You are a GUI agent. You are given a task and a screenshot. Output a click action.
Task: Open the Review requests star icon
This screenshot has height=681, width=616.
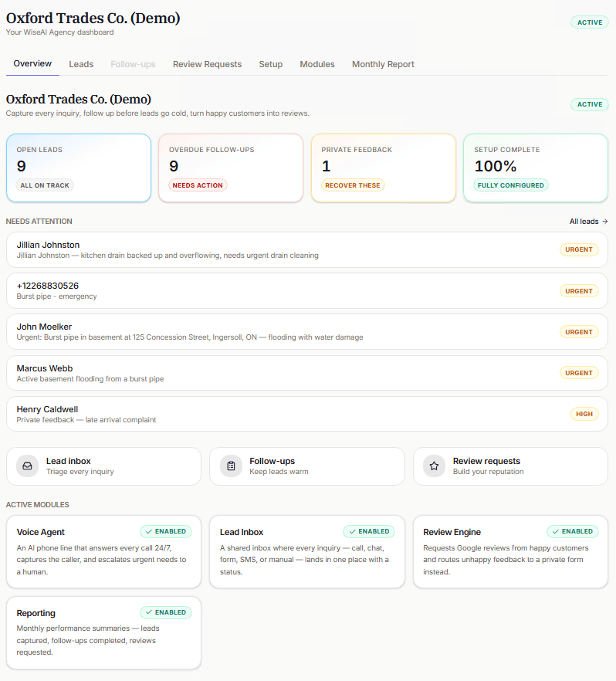click(x=434, y=466)
